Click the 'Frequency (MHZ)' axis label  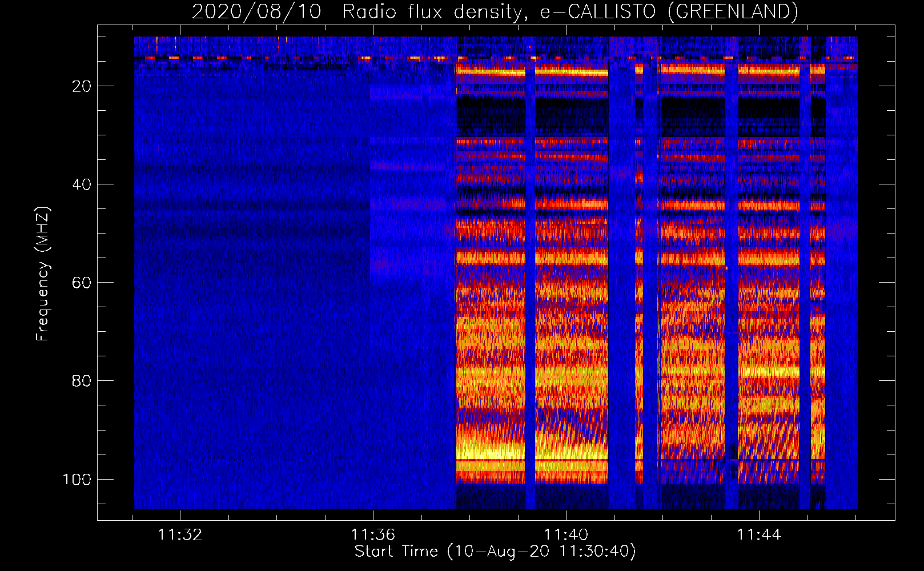(x=43, y=274)
